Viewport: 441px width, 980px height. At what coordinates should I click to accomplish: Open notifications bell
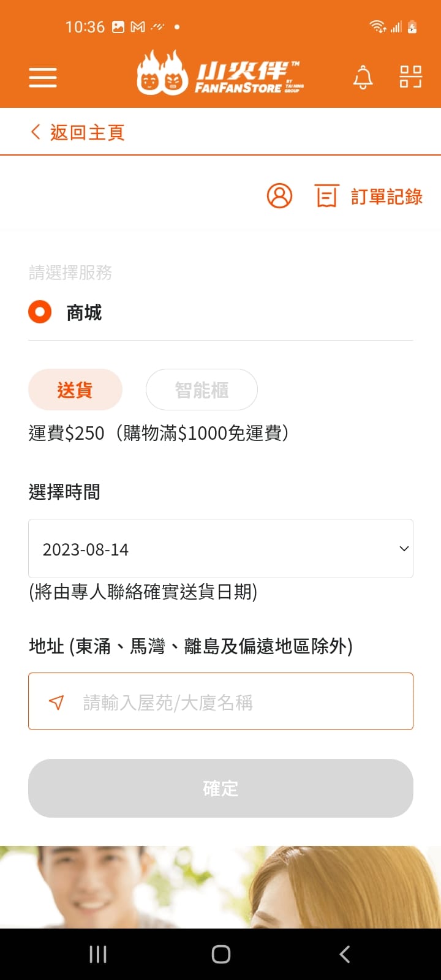click(363, 78)
